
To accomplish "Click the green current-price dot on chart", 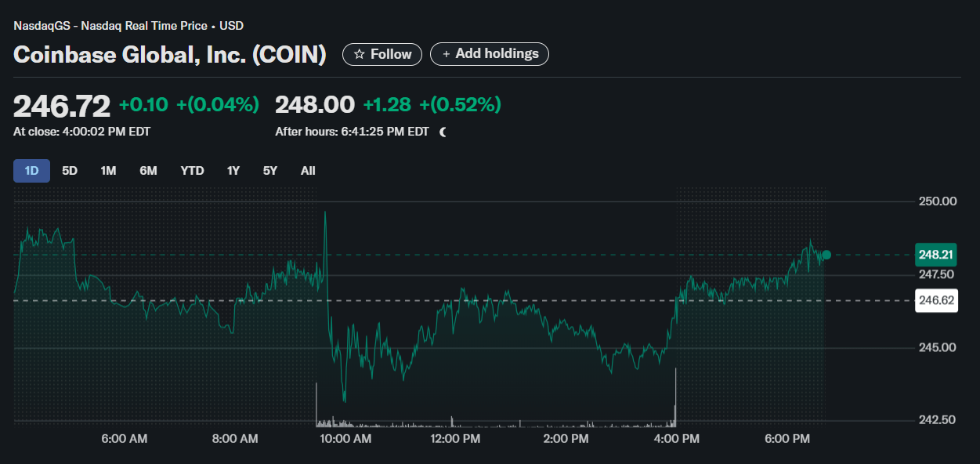I will click(826, 255).
